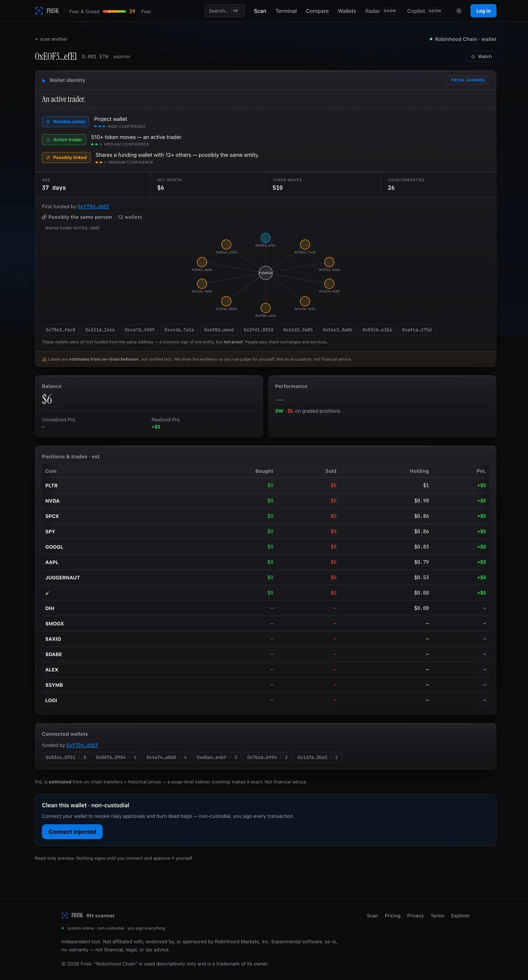The height and width of the screenshot is (980, 528).
Task: Click the AAPL holding value $0.79
Action: 421,562
